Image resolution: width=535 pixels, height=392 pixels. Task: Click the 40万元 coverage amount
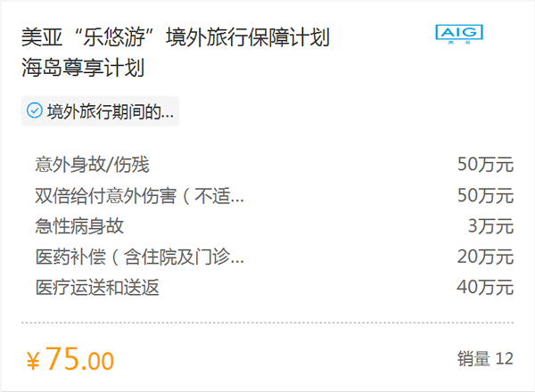(486, 288)
